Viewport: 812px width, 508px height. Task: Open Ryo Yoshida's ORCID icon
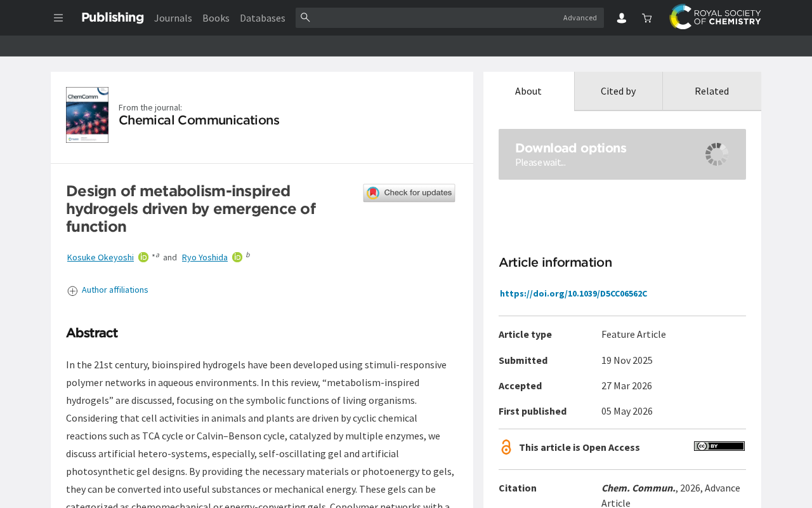pyautogui.click(x=237, y=257)
